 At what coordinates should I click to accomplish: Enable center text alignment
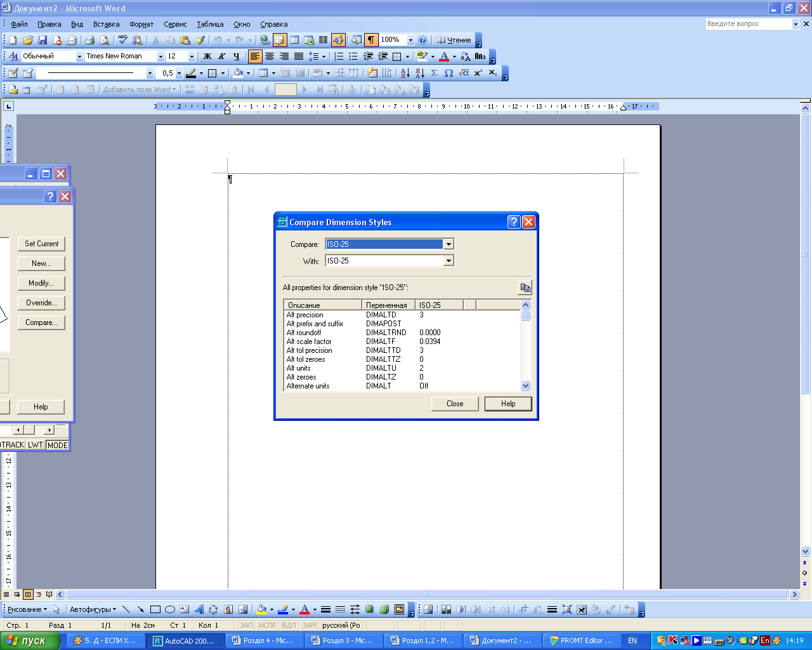click(x=270, y=56)
